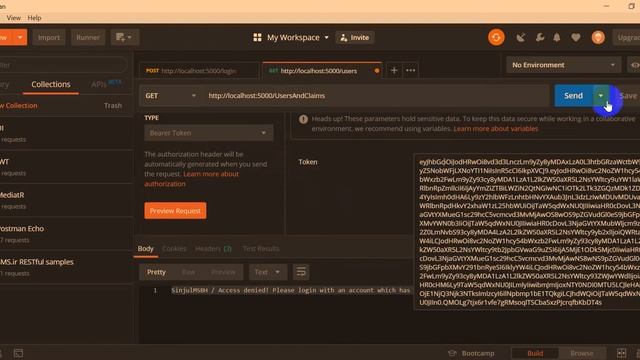Select the Pretty response view

[156, 272]
